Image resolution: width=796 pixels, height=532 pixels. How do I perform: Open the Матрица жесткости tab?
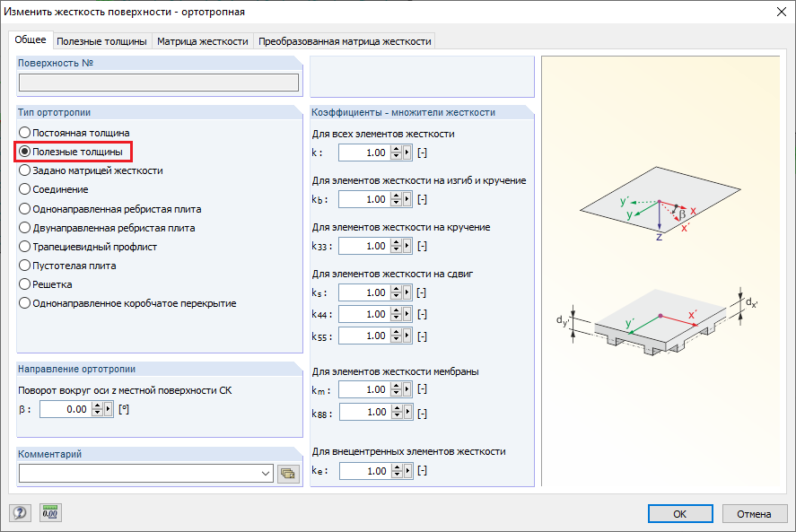tap(203, 41)
